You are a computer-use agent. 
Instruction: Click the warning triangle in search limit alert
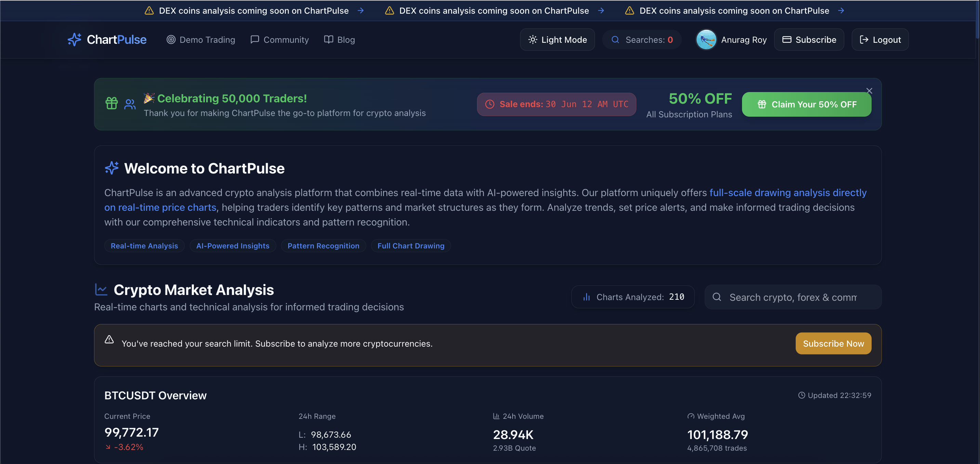(x=109, y=339)
